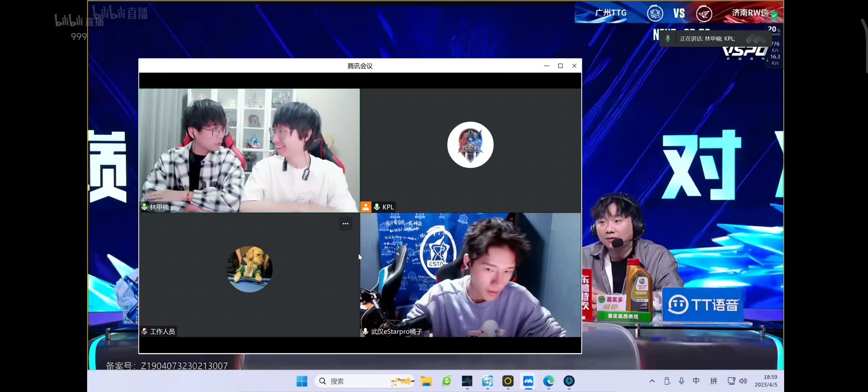
Task: Switch the 中 input language indicator
Action: point(696,381)
